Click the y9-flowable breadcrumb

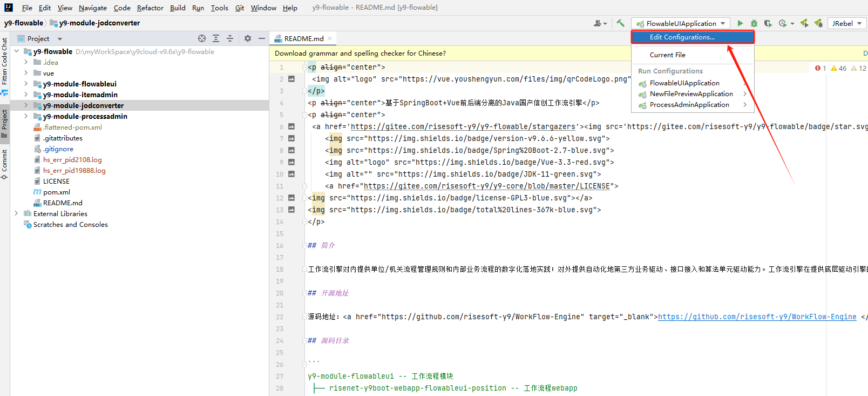click(x=24, y=23)
